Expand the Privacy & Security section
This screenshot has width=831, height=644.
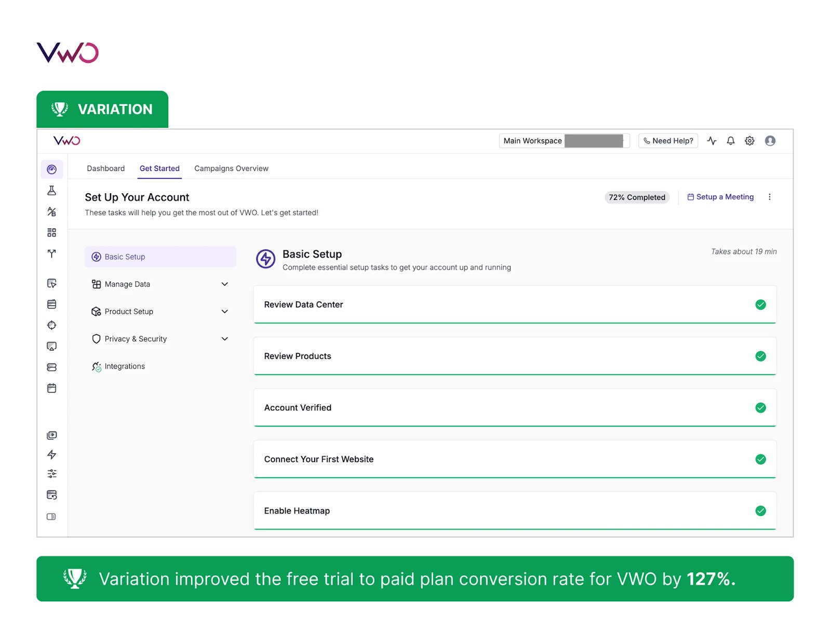[x=225, y=339]
